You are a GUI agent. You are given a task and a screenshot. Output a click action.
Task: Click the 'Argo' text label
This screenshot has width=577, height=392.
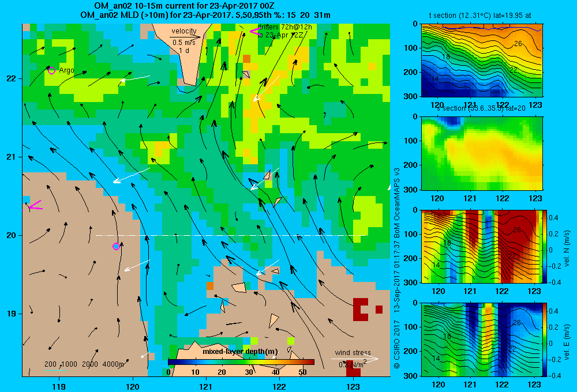pos(66,70)
